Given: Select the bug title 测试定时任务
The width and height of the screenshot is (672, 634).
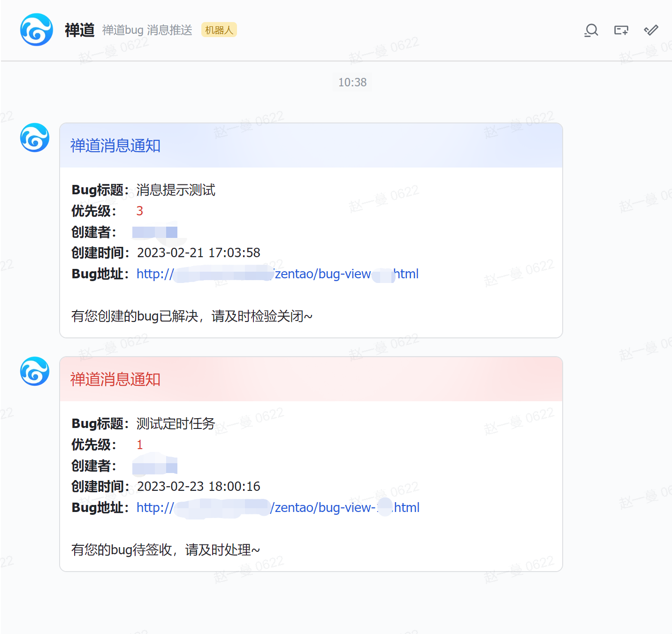Looking at the screenshot, I should [x=176, y=424].
